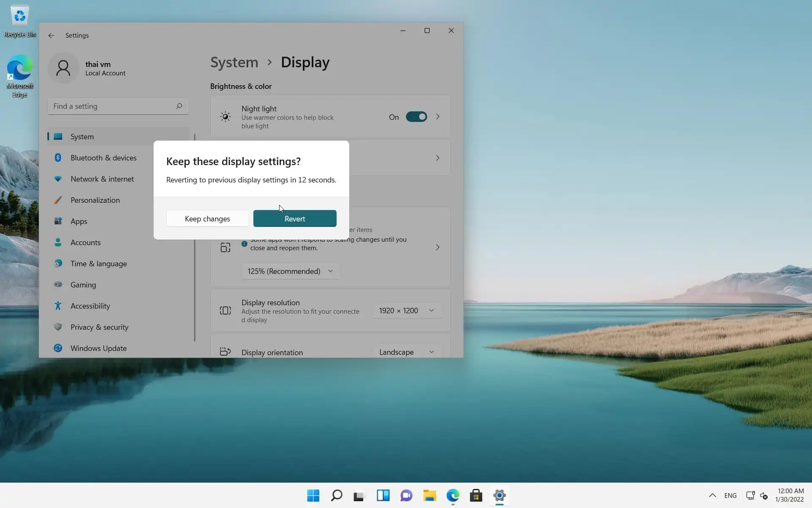Screen dimensions: 812x508
Task: Click Keep changes button
Action: tap(207, 219)
